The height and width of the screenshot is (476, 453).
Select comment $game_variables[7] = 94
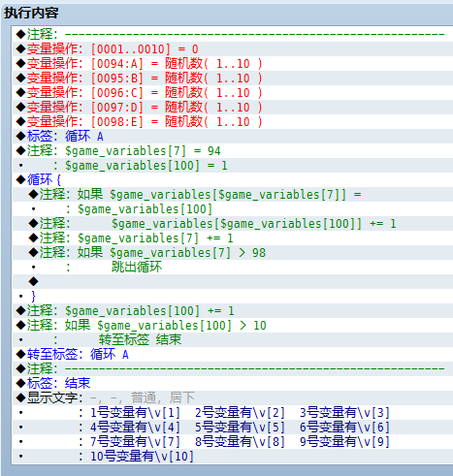tap(232, 150)
